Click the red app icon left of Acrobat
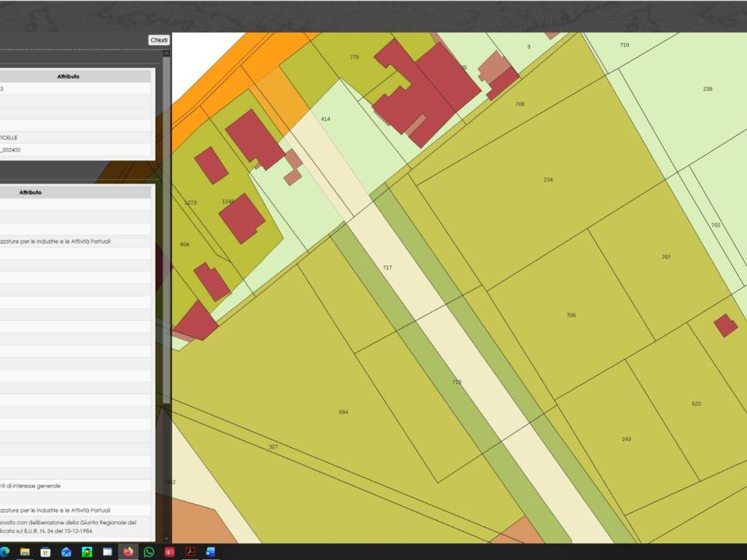747x560 pixels. click(x=170, y=552)
